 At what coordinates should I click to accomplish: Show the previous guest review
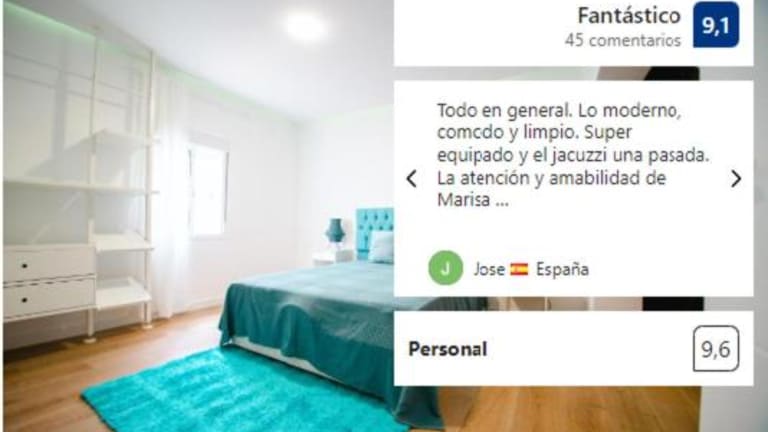412,179
